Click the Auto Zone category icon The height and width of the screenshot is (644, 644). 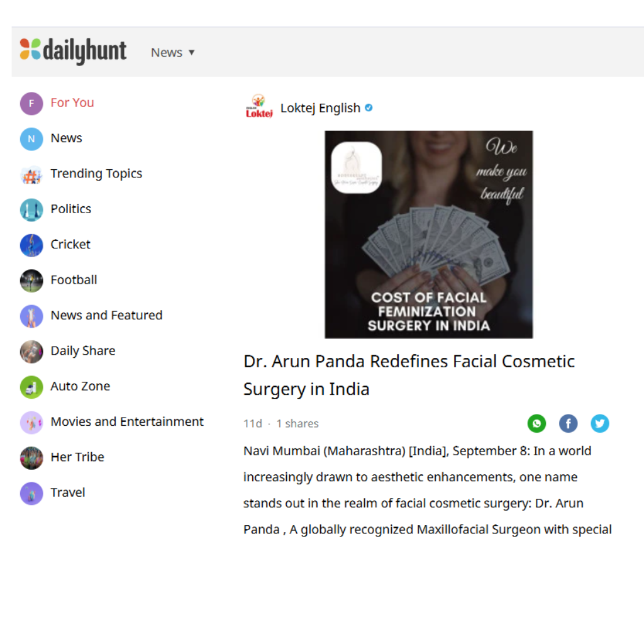click(x=31, y=387)
